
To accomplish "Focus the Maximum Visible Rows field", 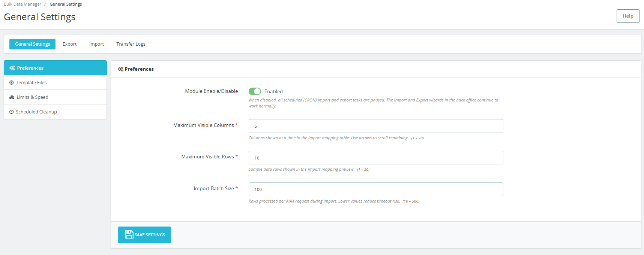I will tap(376, 158).
